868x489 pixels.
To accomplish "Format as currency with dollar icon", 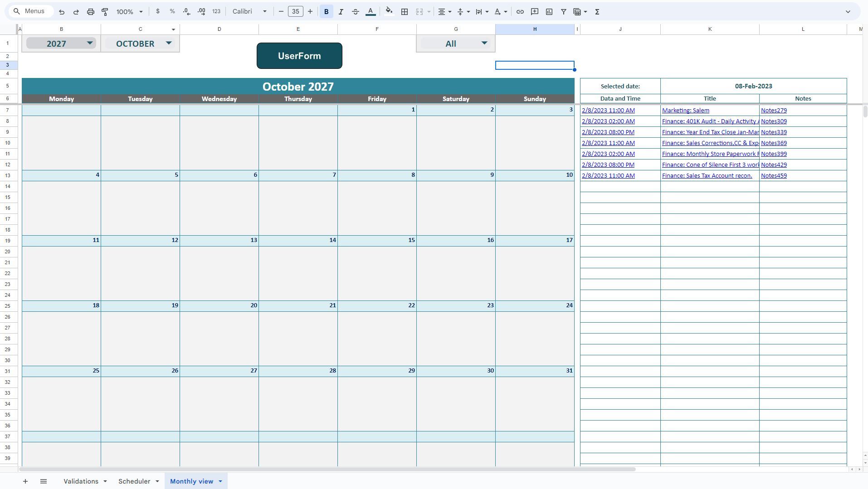I will click(x=158, y=12).
